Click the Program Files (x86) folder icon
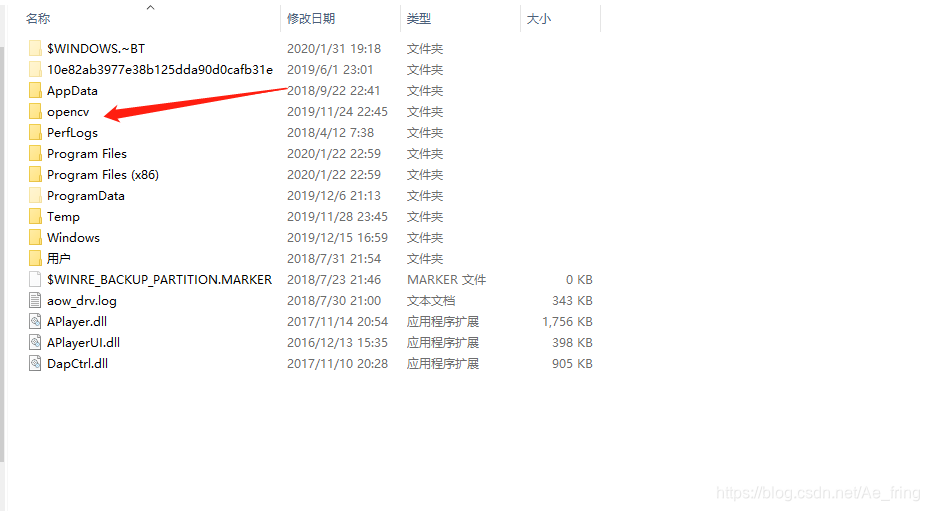This screenshot has width=929, height=511. coord(35,174)
